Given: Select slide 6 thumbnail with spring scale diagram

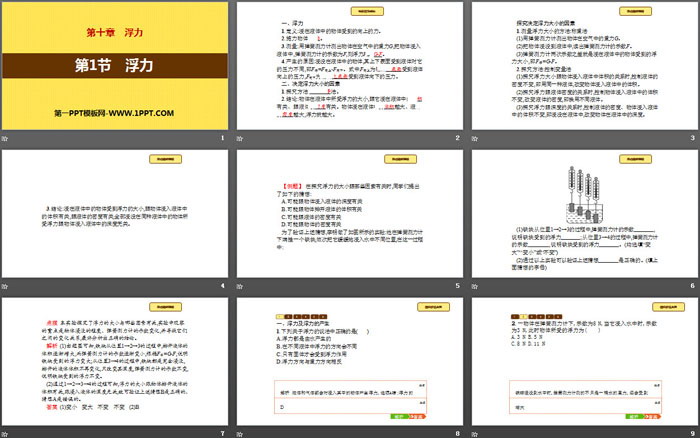Looking at the screenshot, I should pyautogui.click(x=585, y=213).
